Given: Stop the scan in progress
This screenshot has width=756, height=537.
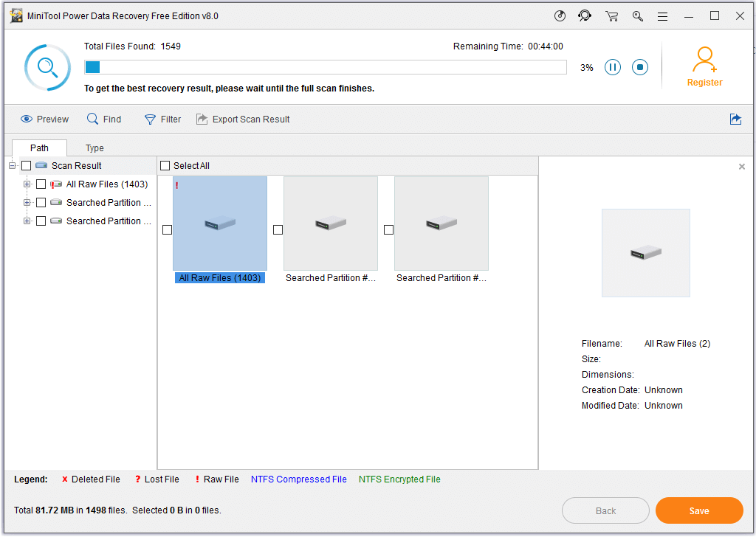Looking at the screenshot, I should 640,68.
